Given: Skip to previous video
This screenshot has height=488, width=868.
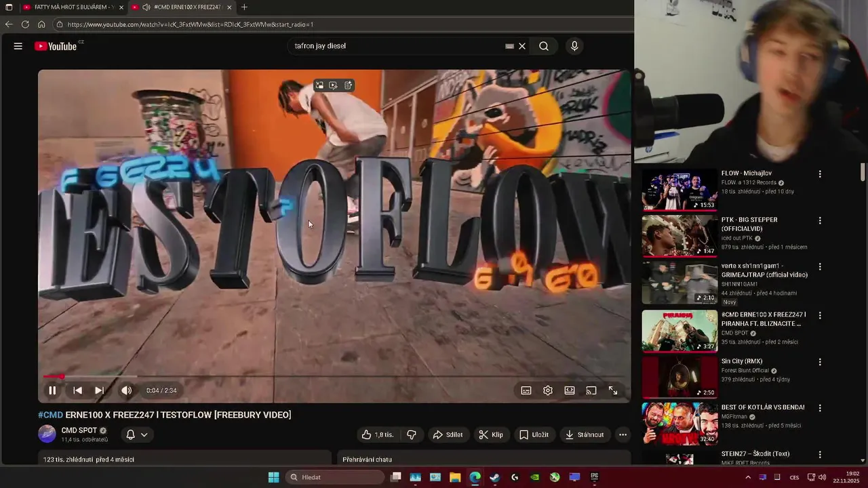Looking at the screenshot, I should pos(77,390).
